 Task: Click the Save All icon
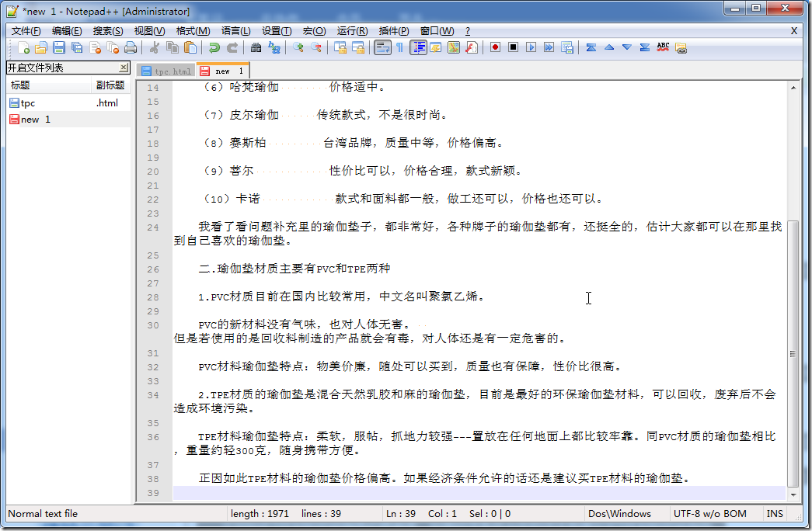click(x=77, y=47)
